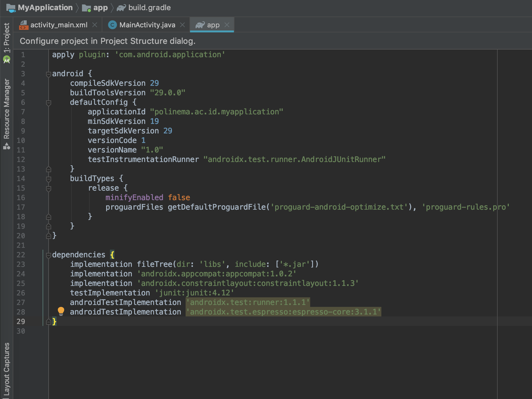Click the closing yellow brace on line 29

pos(54,321)
